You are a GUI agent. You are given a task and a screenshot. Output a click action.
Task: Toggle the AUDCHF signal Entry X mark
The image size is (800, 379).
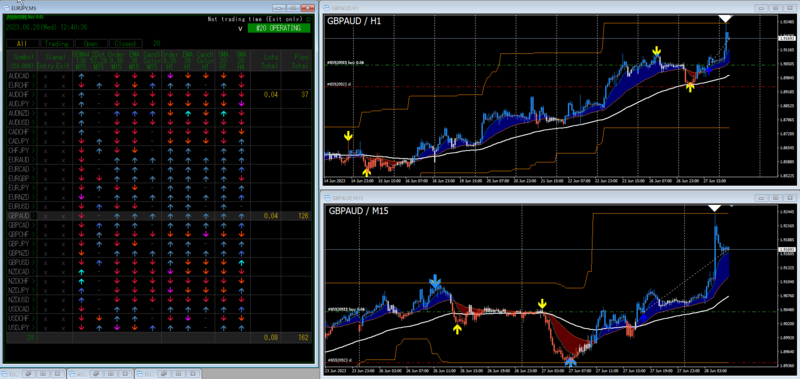45,95
